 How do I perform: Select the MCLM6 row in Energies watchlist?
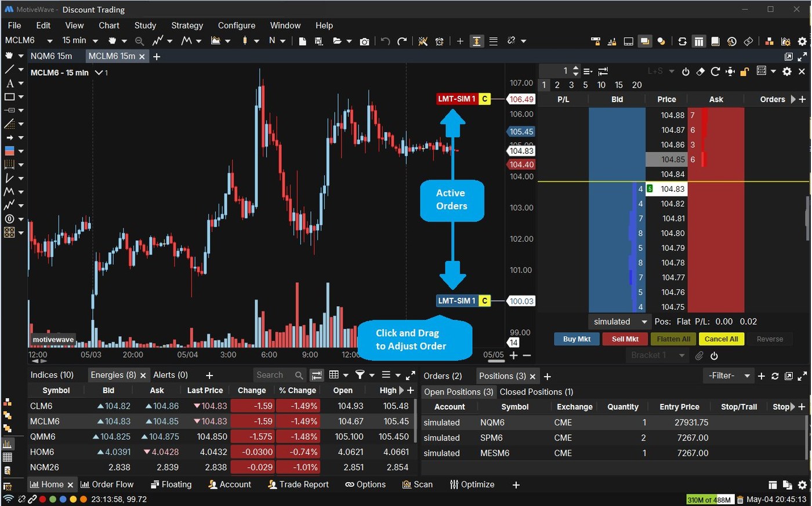pyautogui.click(x=221, y=421)
